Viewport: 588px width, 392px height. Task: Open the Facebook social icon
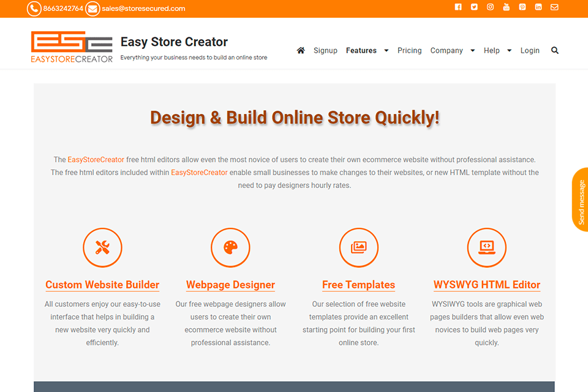[458, 7]
